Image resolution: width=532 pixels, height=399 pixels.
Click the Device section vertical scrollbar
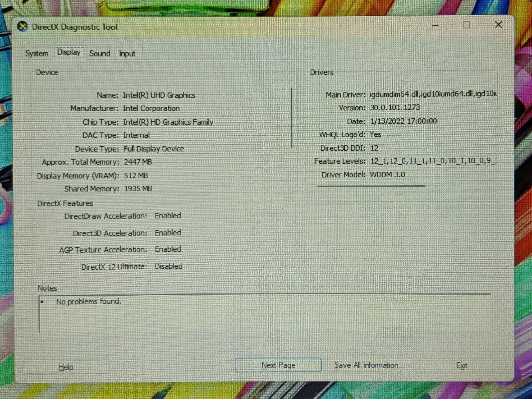pos(292,118)
